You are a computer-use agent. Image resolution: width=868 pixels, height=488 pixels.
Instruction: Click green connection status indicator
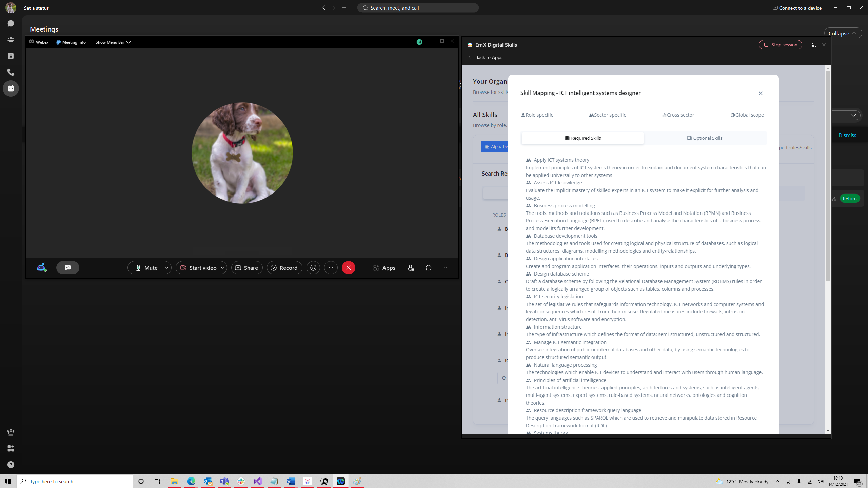pos(419,42)
